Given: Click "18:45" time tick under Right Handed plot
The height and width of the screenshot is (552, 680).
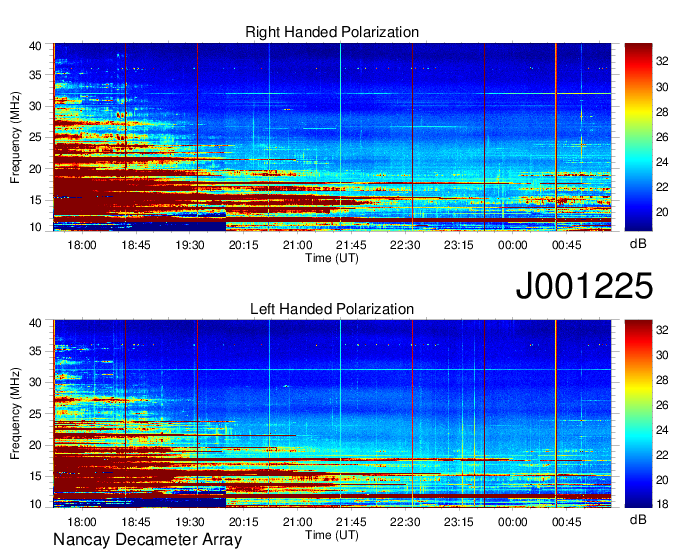Looking at the screenshot, I should tap(136, 245).
